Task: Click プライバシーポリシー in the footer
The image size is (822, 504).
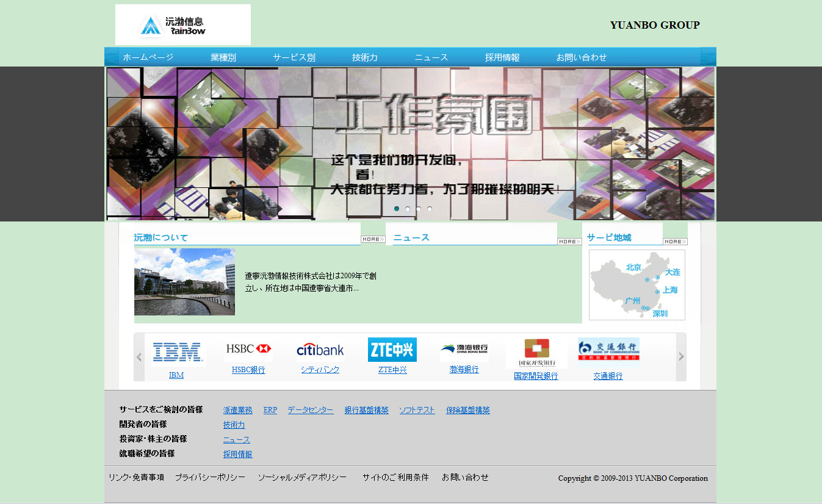Action: click(x=211, y=477)
